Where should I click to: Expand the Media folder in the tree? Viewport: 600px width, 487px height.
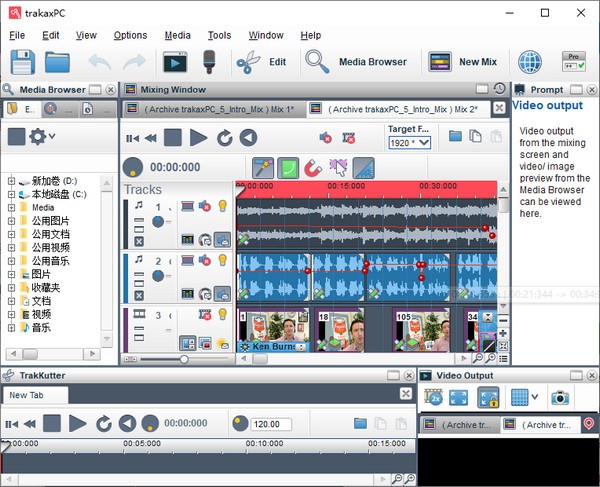click(12, 207)
